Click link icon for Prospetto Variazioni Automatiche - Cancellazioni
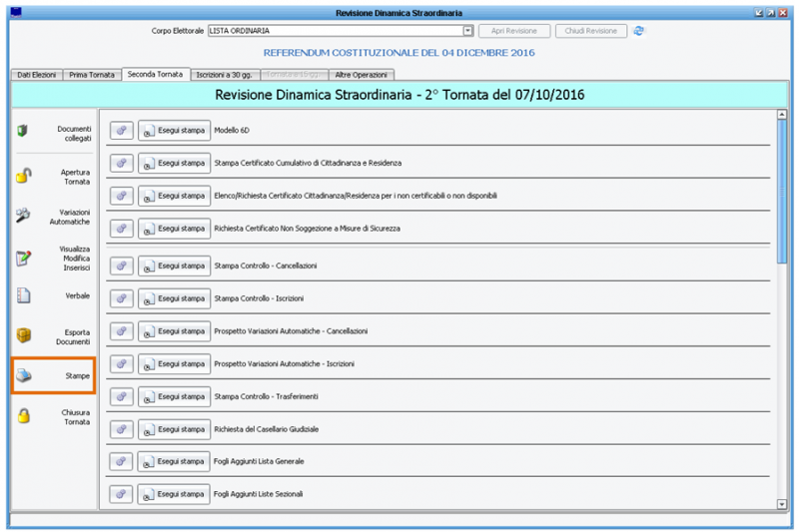Image resolution: width=799 pixels, height=532 pixels. [121, 331]
